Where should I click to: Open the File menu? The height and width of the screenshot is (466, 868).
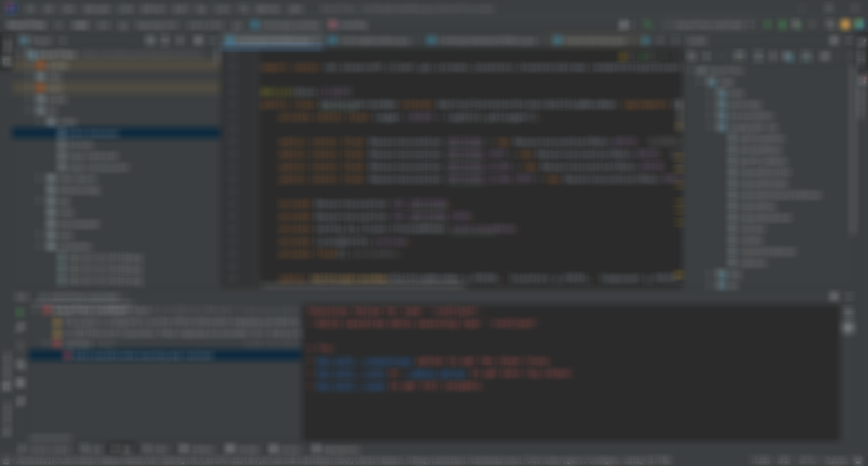pos(27,8)
